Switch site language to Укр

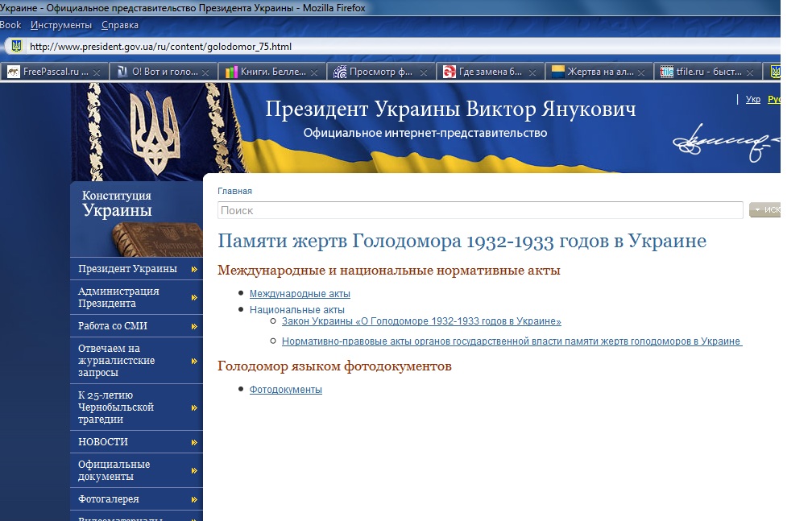click(x=752, y=100)
